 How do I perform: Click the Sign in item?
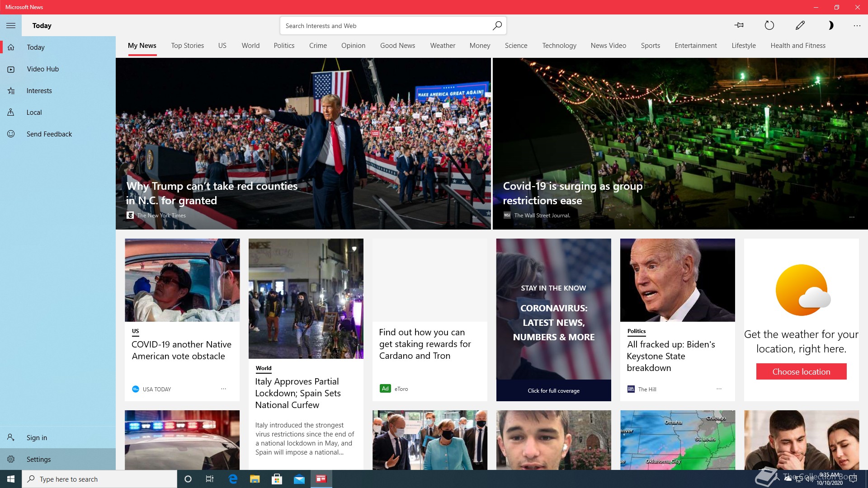58,437
